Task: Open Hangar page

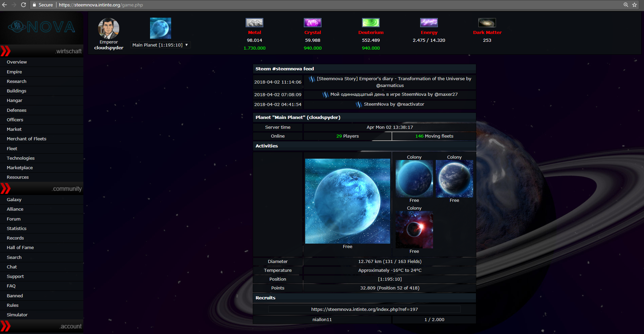Action: click(14, 100)
